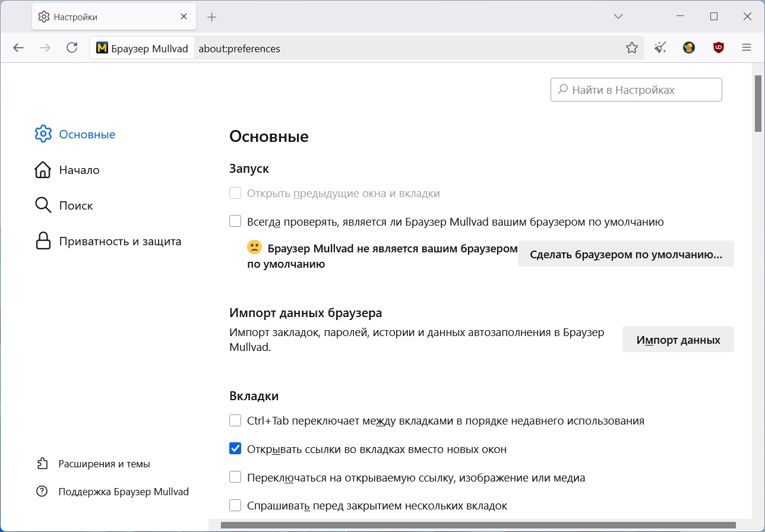Viewport: 765px width, 532px height.
Task: Uncheck open links in tabs checkbox
Action: pos(235,449)
